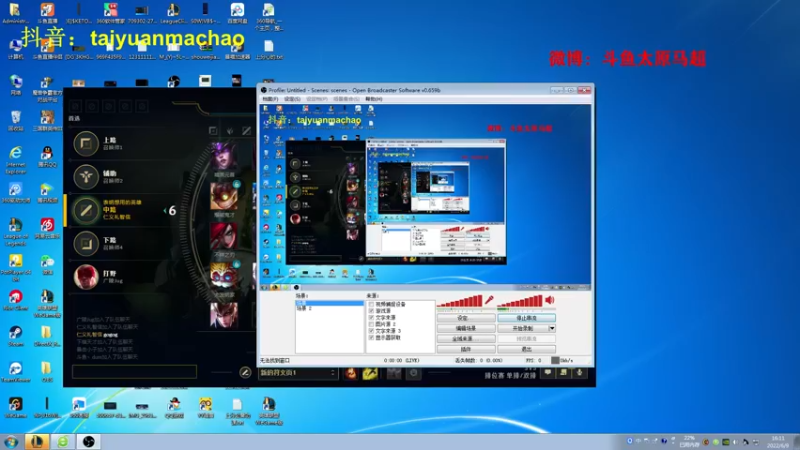The image size is (800, 450).
Task: Open the dropdown arrow beside 开始录制
Action: coord(552,328)
